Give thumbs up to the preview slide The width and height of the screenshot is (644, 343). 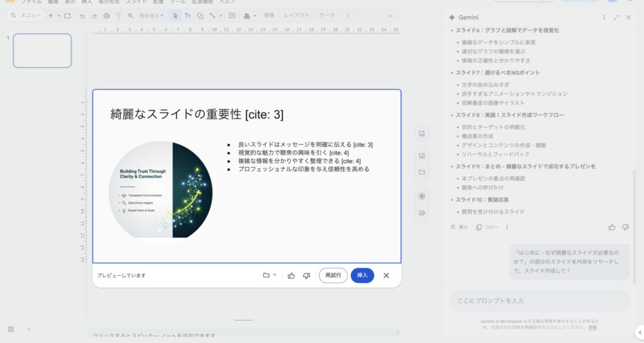(291, 275)
